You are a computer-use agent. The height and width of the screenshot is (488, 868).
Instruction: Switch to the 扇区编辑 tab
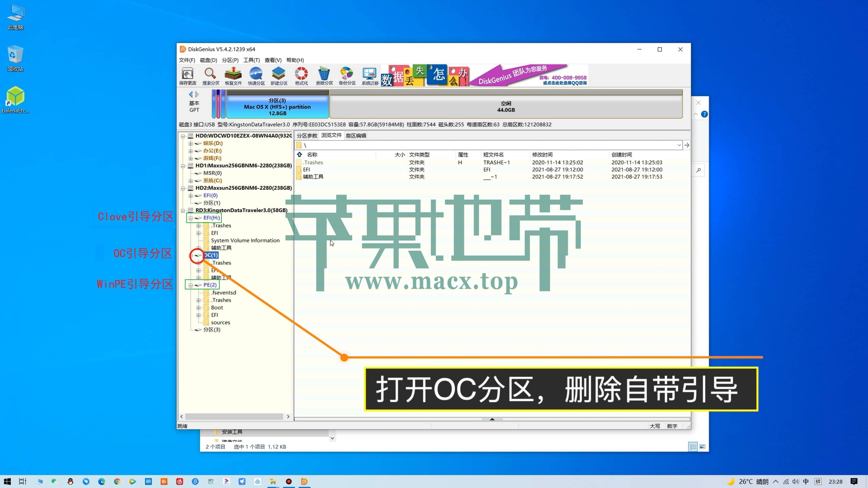(x=356, y=136)
